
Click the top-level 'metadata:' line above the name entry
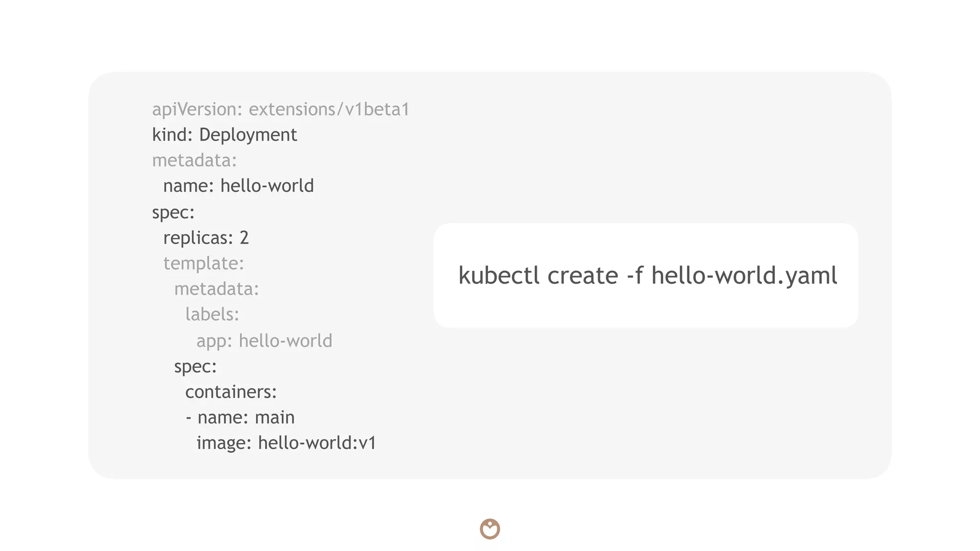tap(194, 160)
